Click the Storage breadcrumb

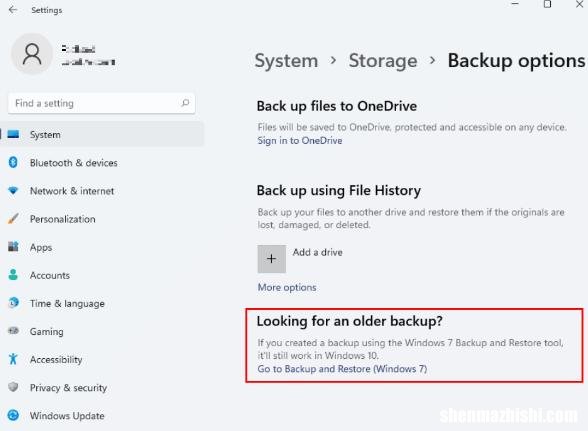click(x=383, y=61)
